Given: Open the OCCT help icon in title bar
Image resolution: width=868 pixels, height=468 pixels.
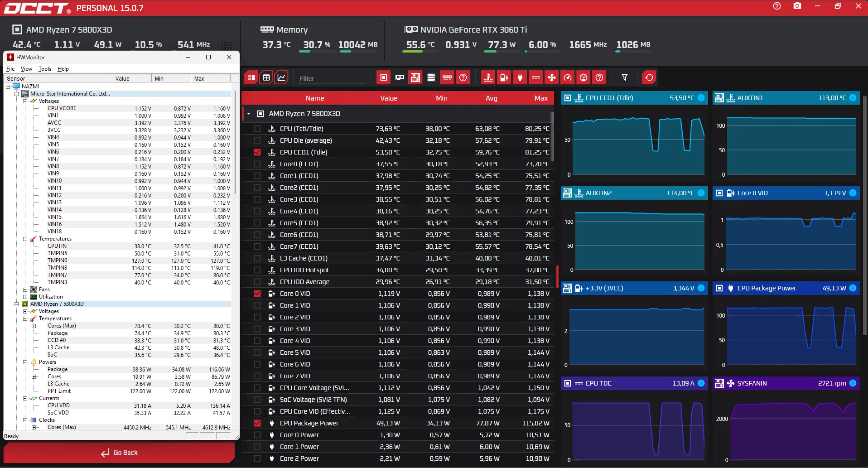Looking at the screenshot, I should tap(777, 6).
